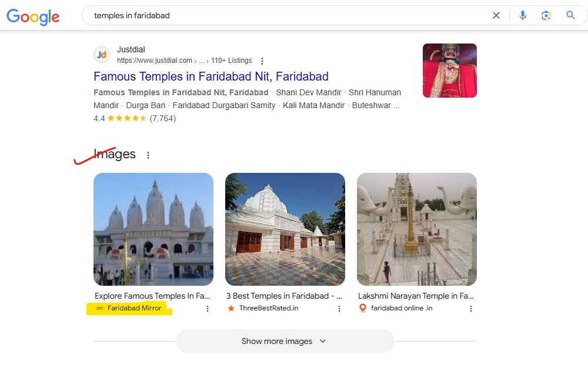Open Google Lens image search
Viewport: 588px width, 371px height.
click(x=546, y=15)
